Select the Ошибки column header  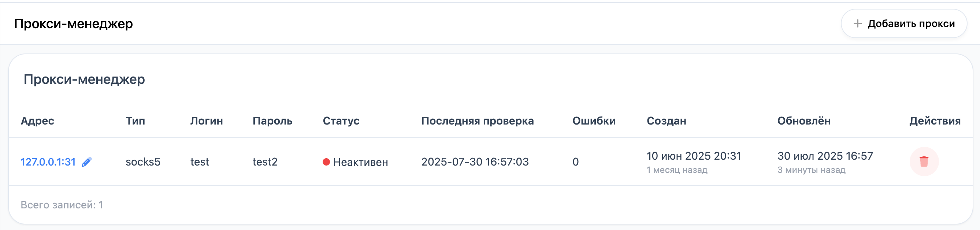coord(594,121)
